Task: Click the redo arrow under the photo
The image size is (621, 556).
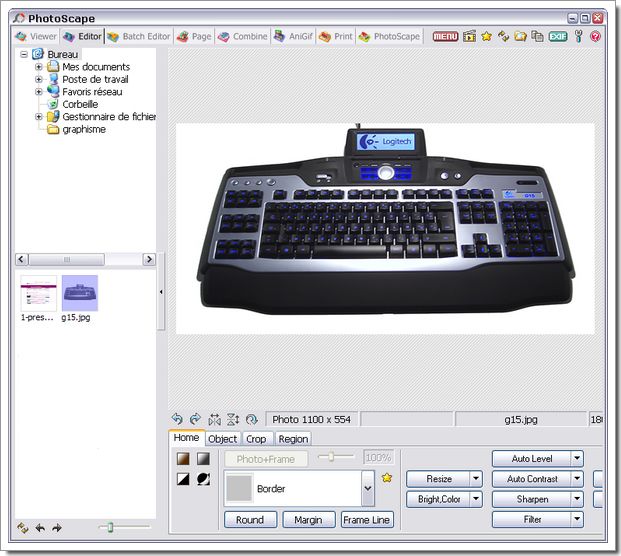Action: coord(195,419)
